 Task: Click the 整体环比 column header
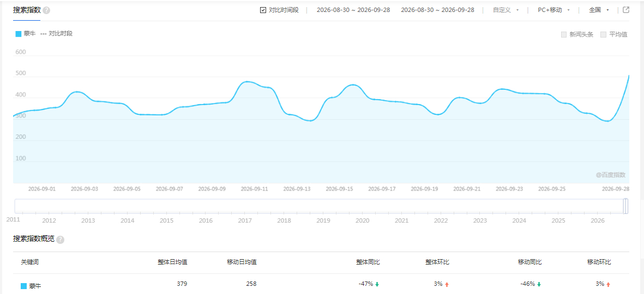point(437,262)
